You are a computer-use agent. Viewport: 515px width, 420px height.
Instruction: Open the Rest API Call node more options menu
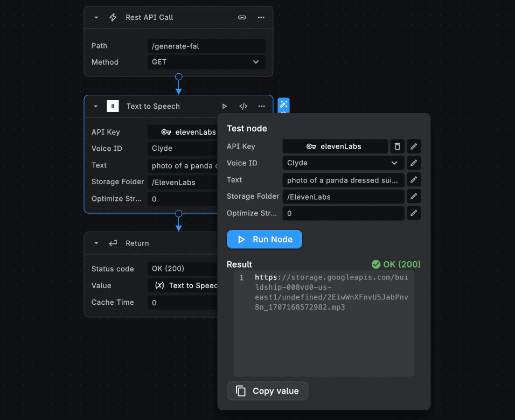coord(261,17)
